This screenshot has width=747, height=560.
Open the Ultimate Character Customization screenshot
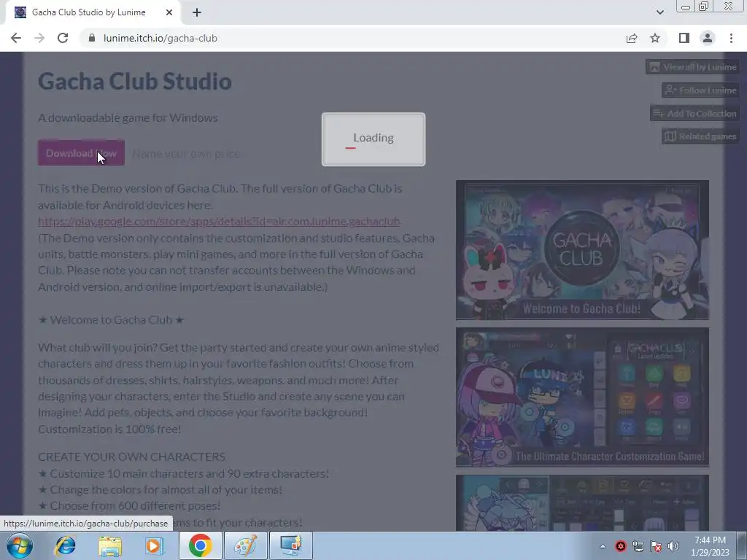click(582, 397)
